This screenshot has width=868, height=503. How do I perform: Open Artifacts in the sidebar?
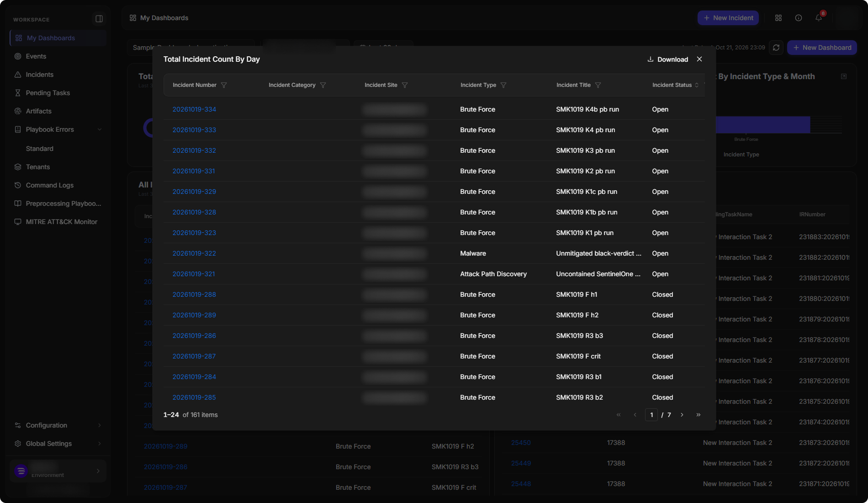[58, 111]
